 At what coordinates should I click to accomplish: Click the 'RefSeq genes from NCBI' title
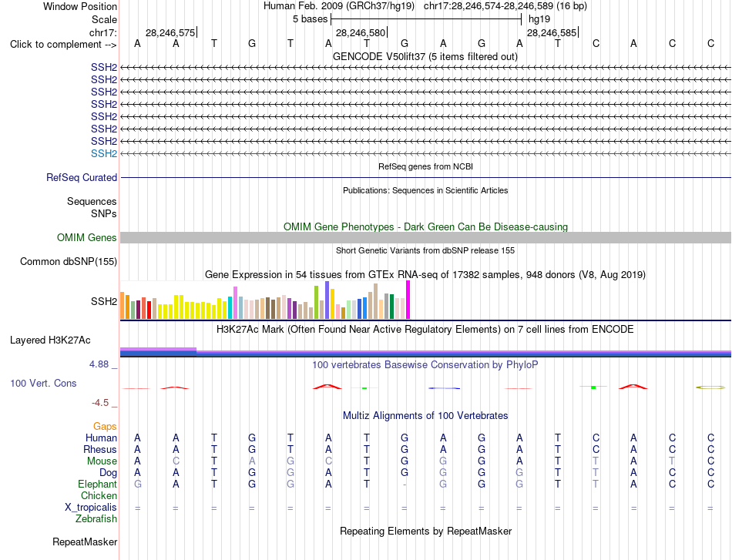tap(425, 166)
